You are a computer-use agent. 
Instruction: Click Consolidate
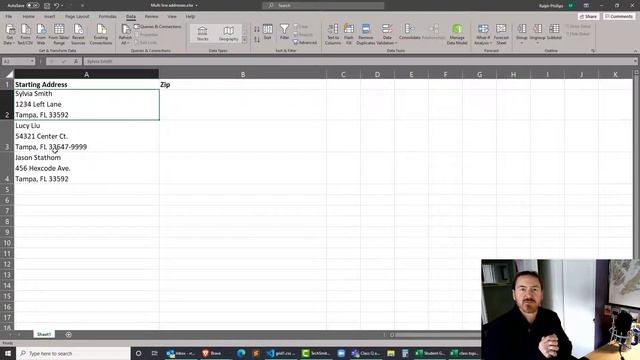(409, 33)
